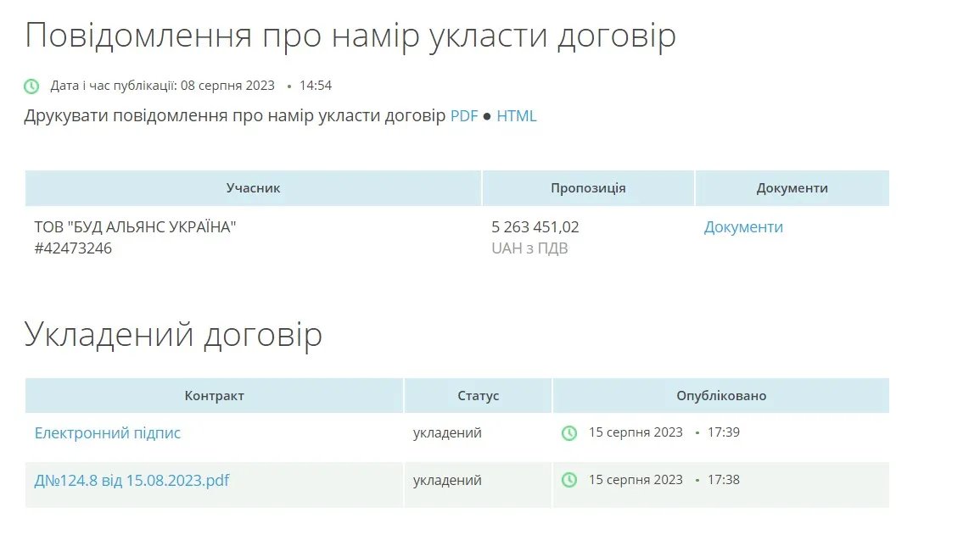The width and height of the screenshot is (980, 535).
Task: Click the clock icon beside publication date
Action: [x=31, y=86]
